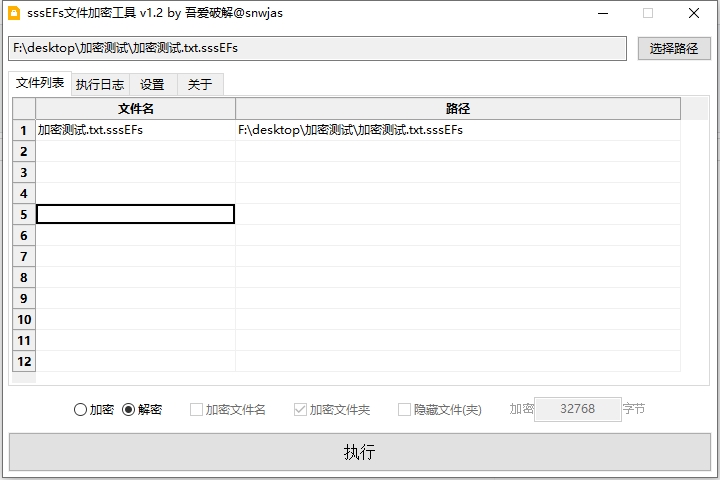The image size is (720, 480).
Task: Click the large 执行 button
Action: 360,452
